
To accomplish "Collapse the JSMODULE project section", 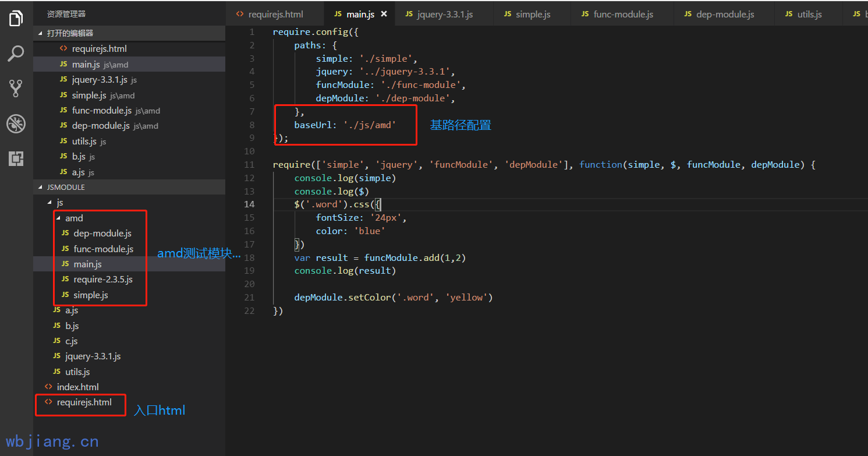I will (40, 188).
